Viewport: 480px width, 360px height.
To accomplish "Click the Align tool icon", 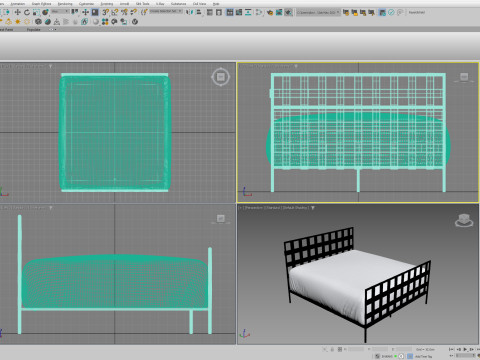I will coord(199,12).
